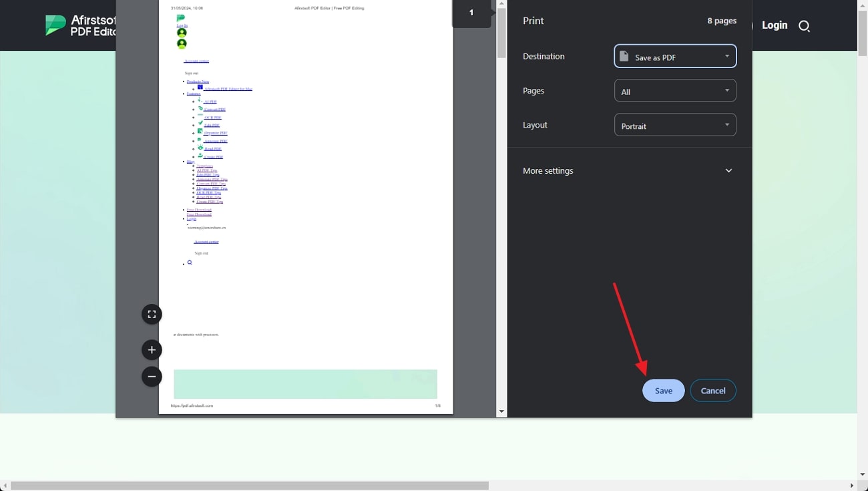868x491 pixels.
Task: Click the footer URL 'https://pdf.afirstsoft.com' in the preview
Action: pos(192,405)
